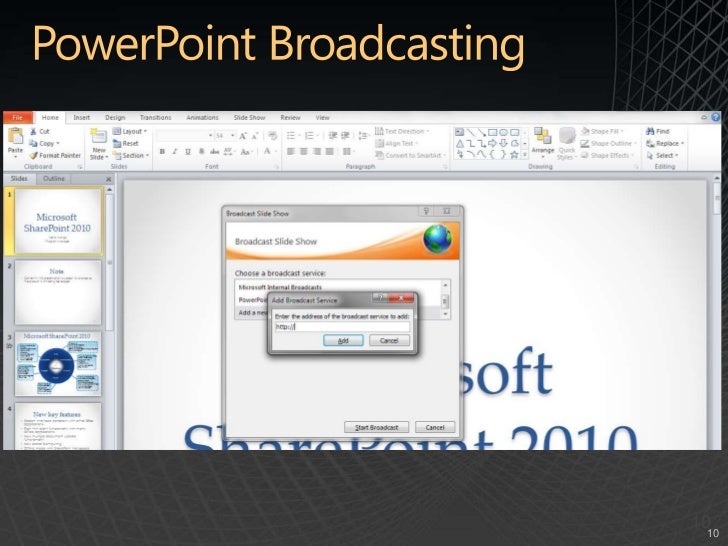
Task: Select slide 2 thumbnail titled Note
Action: (58, 292)
